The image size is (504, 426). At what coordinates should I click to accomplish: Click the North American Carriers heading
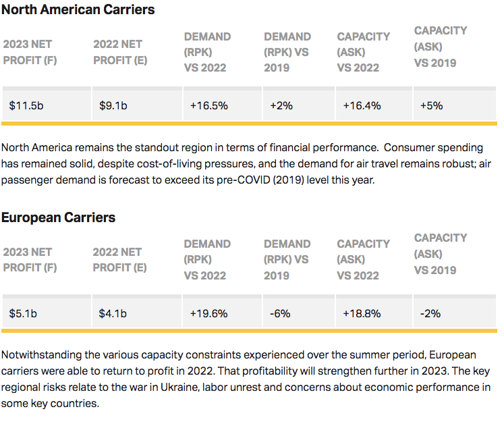pyautogui.click(x=78, y=10)
